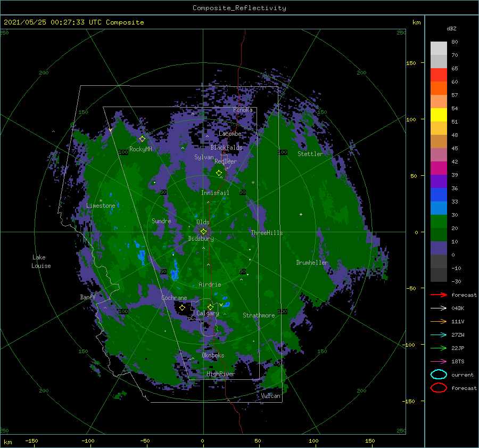Screen dimensions: 479x448
Task: Click the green 22JP arrow in the legend
Action: (x=439, y=348)
